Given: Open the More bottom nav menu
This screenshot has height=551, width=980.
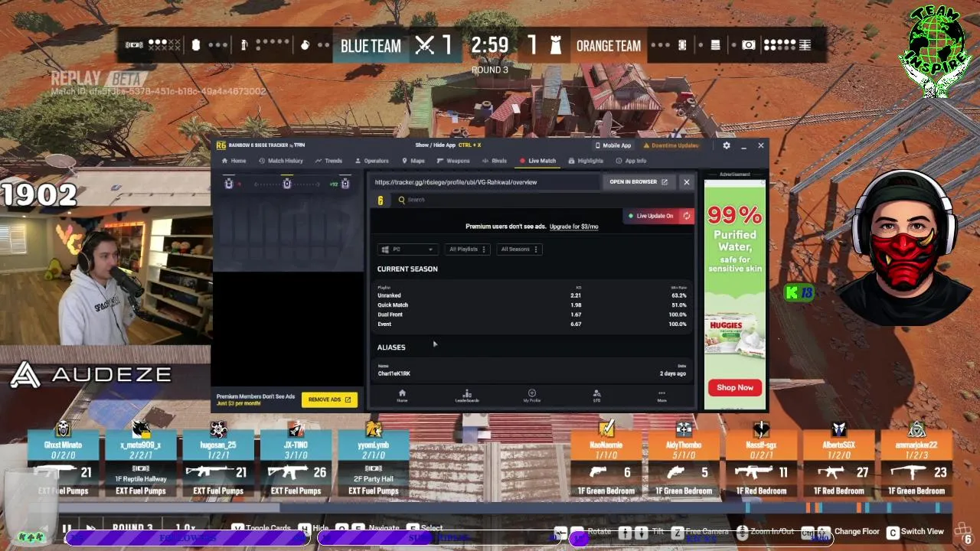Looking at the screenshot, I should click(x=661, y=396).
